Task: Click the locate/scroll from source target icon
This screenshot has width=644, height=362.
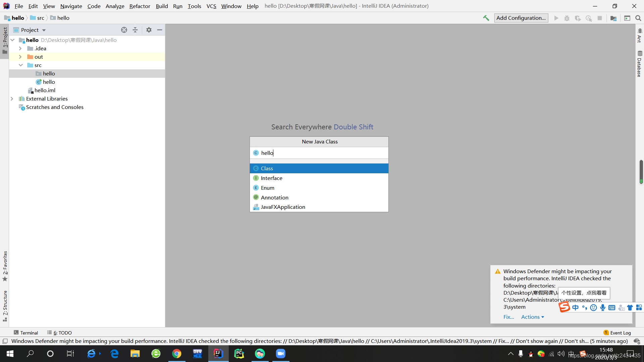Action: click(124, 30)
